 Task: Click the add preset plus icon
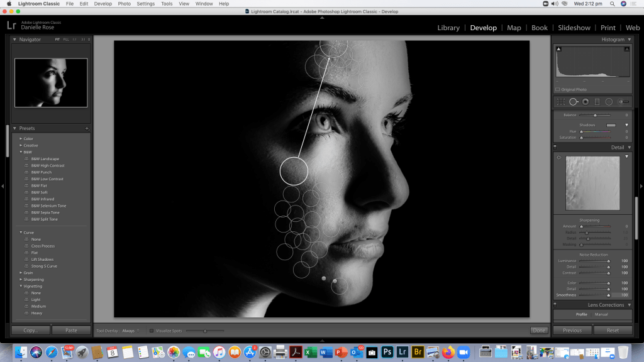[x=87, y=128]
